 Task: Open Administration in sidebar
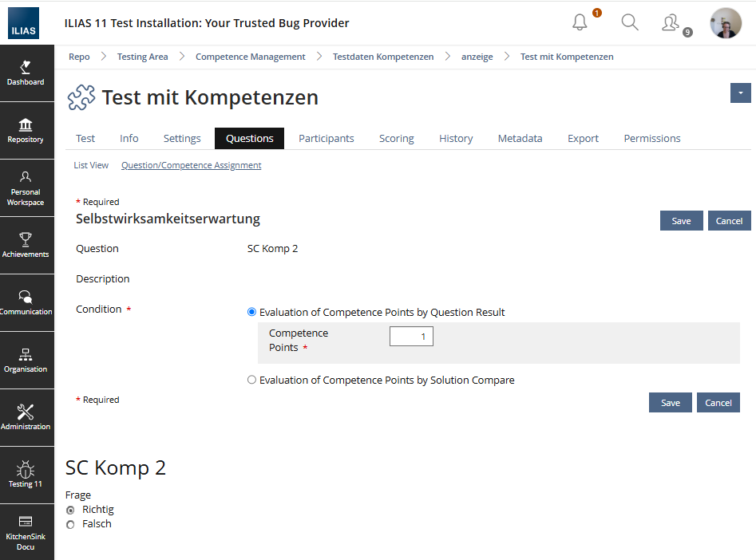(26, 417)
